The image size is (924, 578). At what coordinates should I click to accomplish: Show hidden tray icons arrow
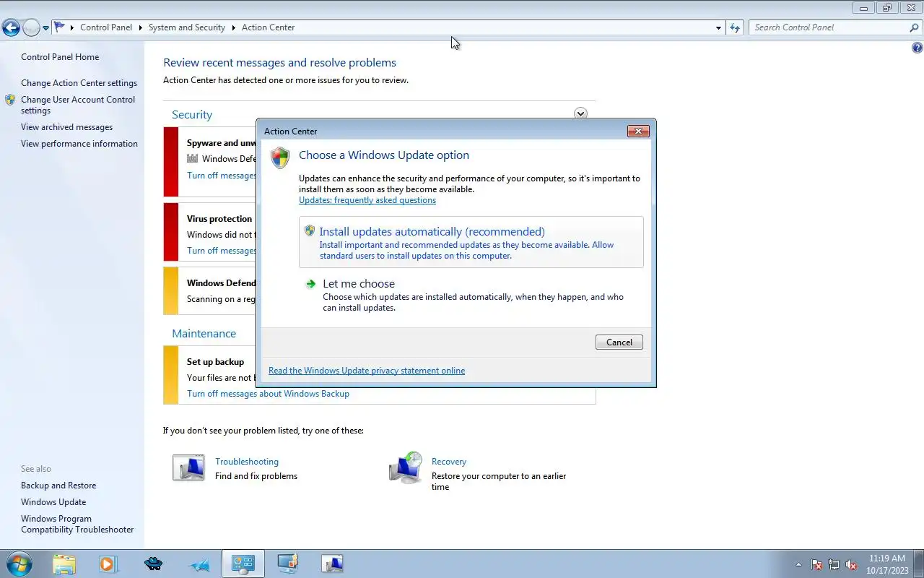pos(798,564)
